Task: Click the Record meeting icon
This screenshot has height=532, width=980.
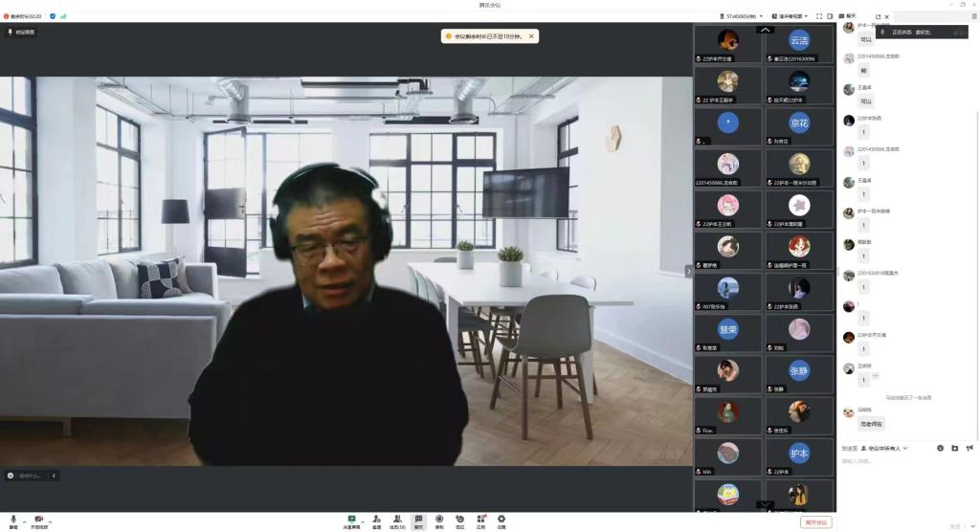Action: (439, 520)
